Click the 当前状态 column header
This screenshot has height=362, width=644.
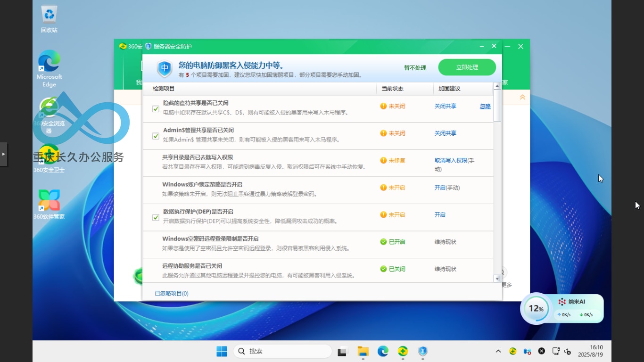pos(392,89)
